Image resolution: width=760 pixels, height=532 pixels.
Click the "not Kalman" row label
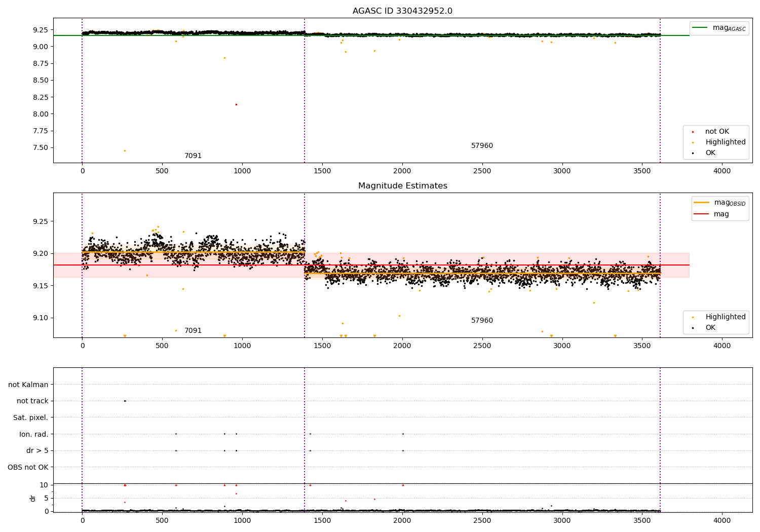coord(28,385)
